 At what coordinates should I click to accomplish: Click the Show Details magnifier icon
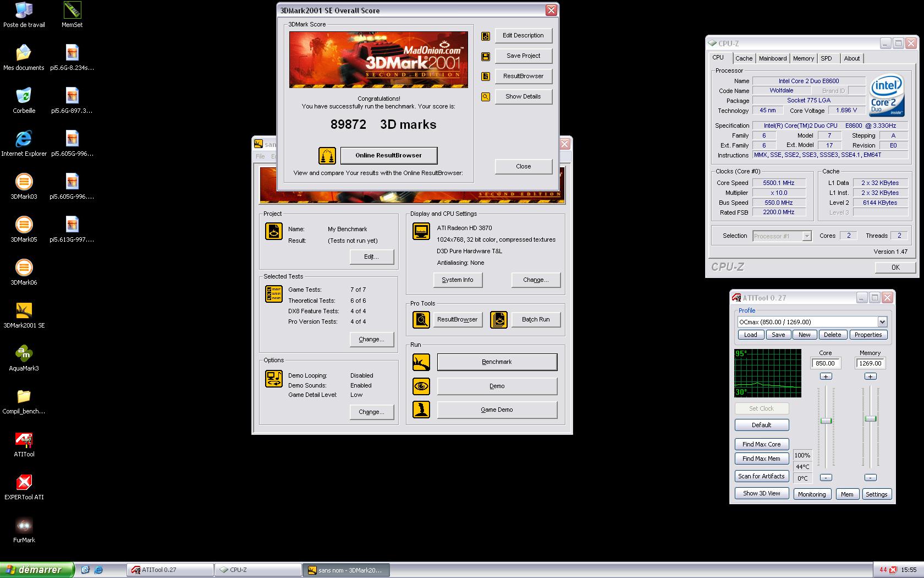pos(485,97)
